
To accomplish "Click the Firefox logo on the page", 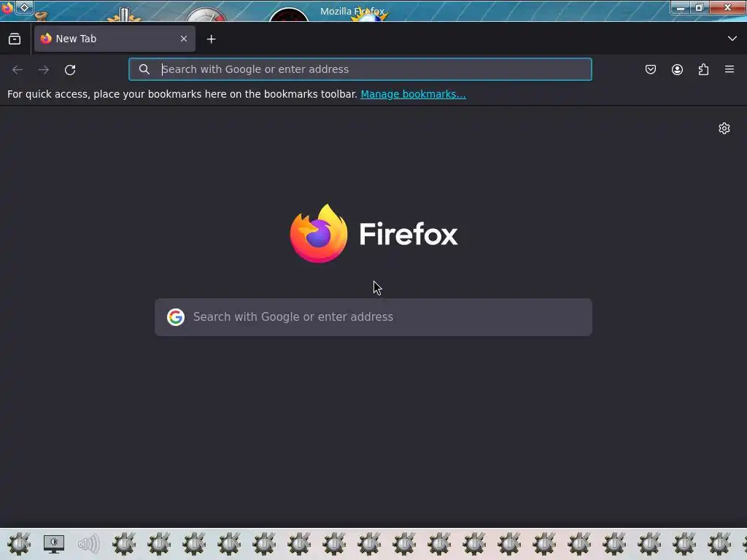I will (319, 233).
